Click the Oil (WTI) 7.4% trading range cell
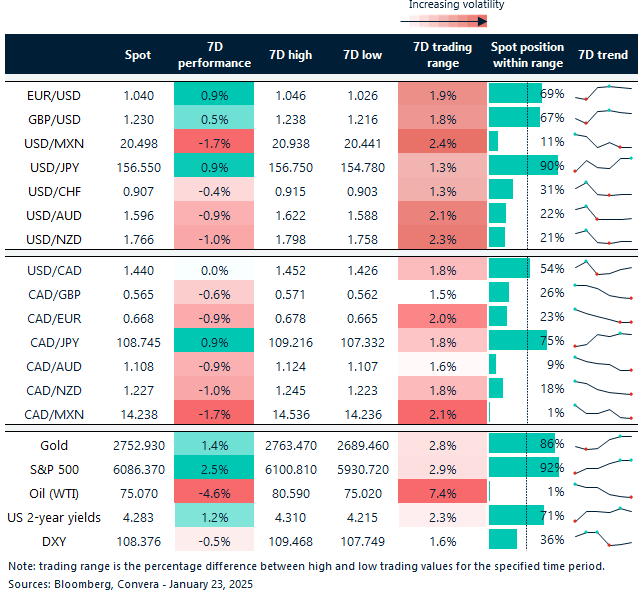This screenshot has width=638, height=591. pos(443,491)
